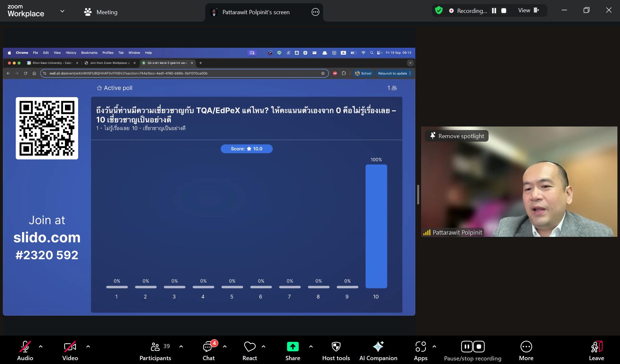Click the green Share screen button
The width and height of the screenshot is (620, 364).
pyautogui.click(x=293, y=347)
